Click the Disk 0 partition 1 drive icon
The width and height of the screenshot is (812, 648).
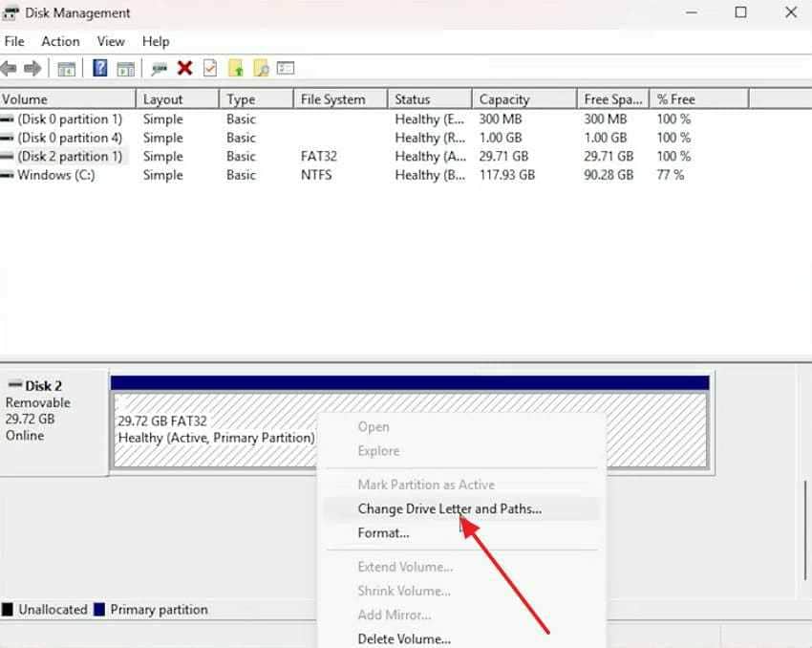tap(8, 119)
